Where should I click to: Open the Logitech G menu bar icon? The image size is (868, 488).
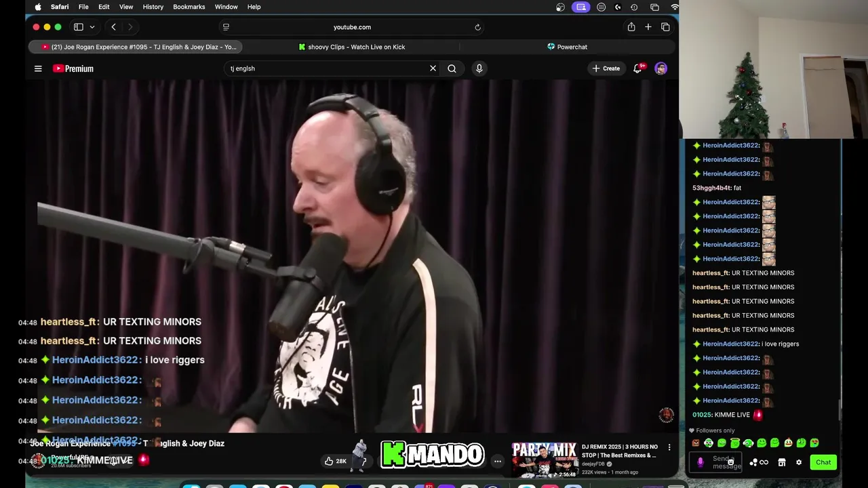[618, 7]
